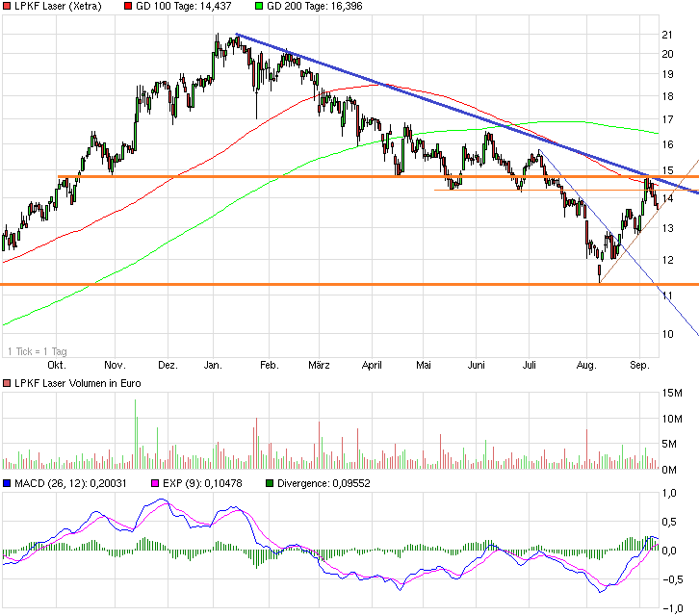Click the 'März' month label on time axis
This screenshot has width=699, height=616.
[320, 365]
